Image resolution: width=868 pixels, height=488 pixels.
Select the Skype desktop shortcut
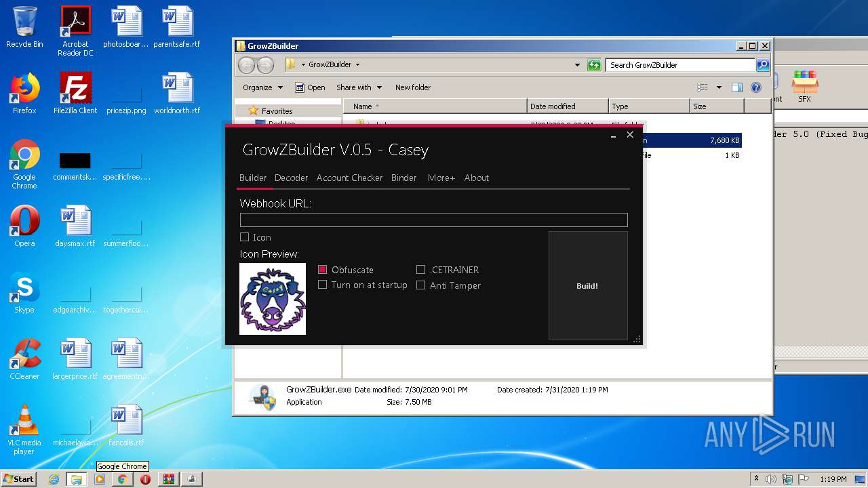24,293
